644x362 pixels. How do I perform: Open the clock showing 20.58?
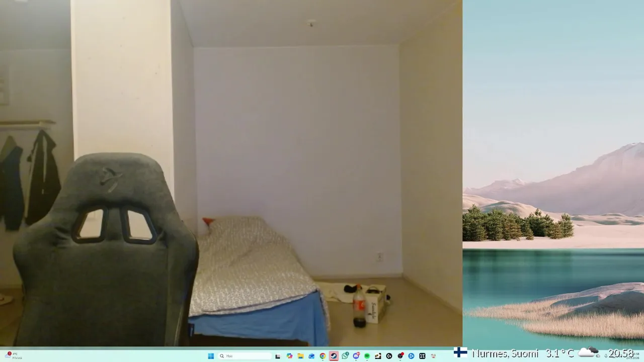pos(620,353)
